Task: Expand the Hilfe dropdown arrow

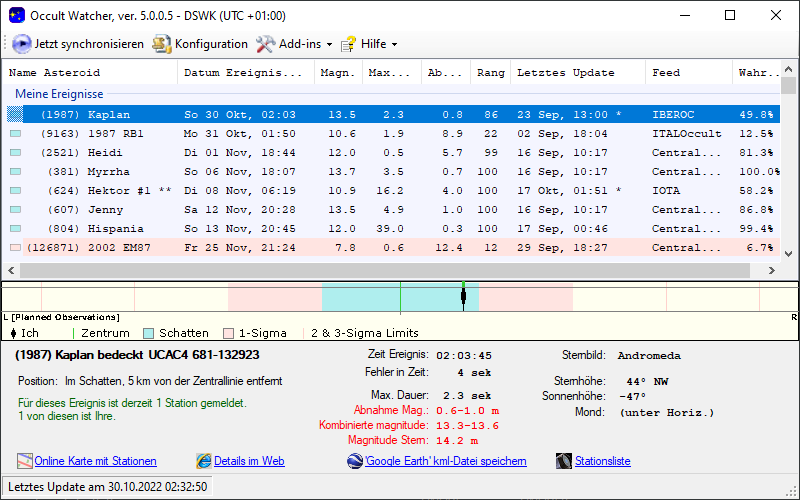Action: pyautogui.click(x=394, y=45)
